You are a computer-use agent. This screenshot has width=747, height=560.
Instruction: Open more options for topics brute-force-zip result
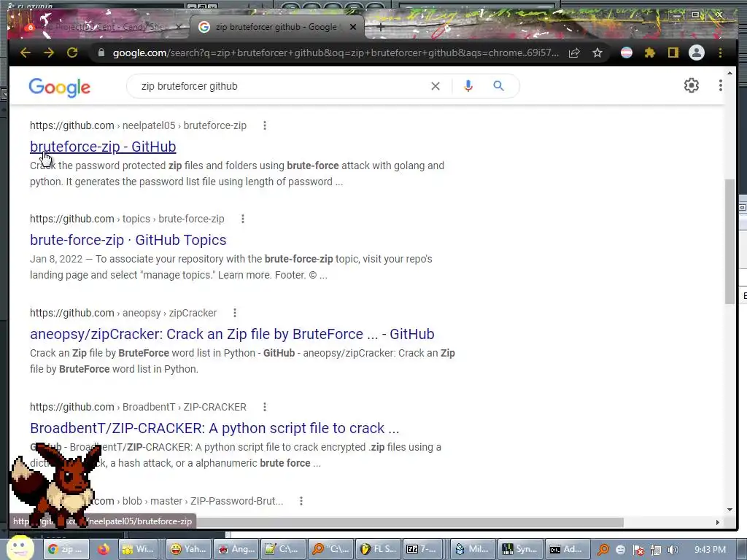click(243, 219)
